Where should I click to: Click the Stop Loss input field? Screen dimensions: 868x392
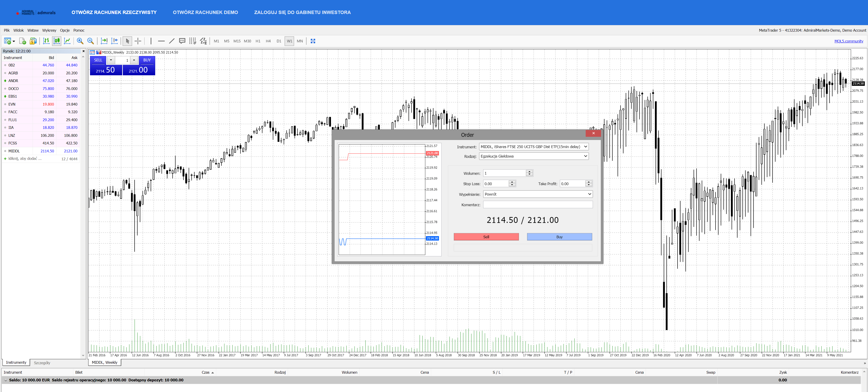pos(496,184)
